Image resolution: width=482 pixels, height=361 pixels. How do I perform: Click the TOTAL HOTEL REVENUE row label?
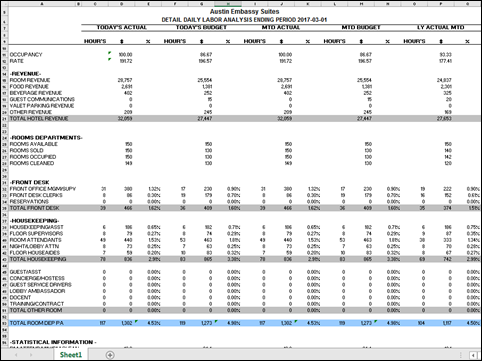tap(39, 118)
